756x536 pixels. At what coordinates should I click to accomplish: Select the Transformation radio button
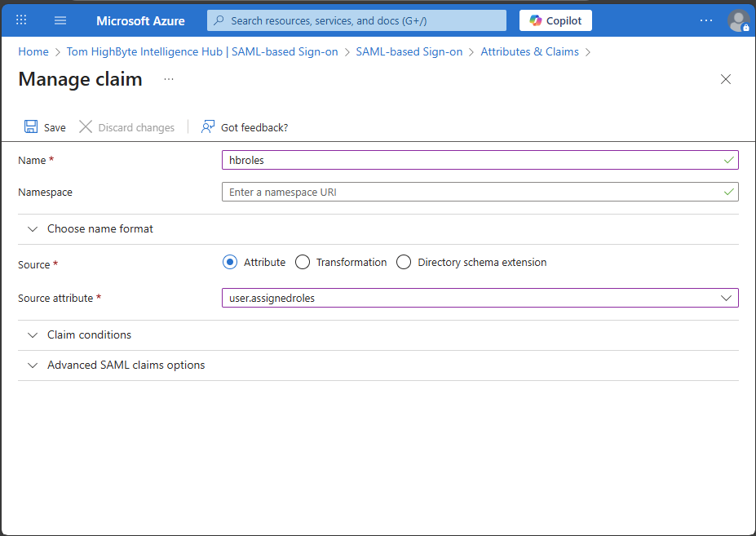point(303,262)
